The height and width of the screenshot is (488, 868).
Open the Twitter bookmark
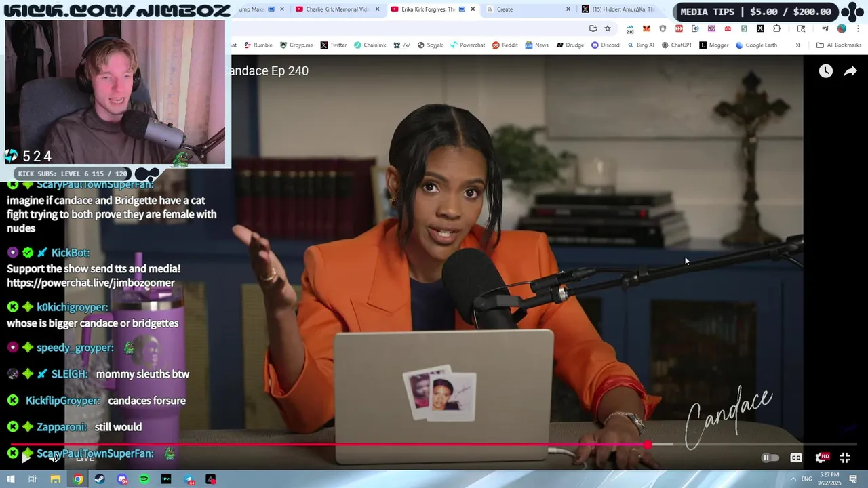333,45
